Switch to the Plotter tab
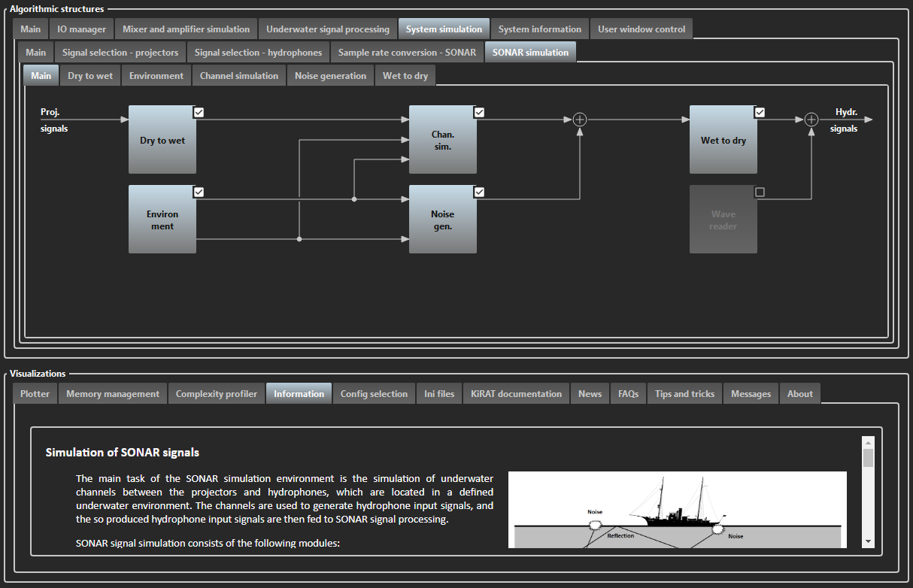The height and width of the screenshot is (588, 913). (x=35, y=394)
